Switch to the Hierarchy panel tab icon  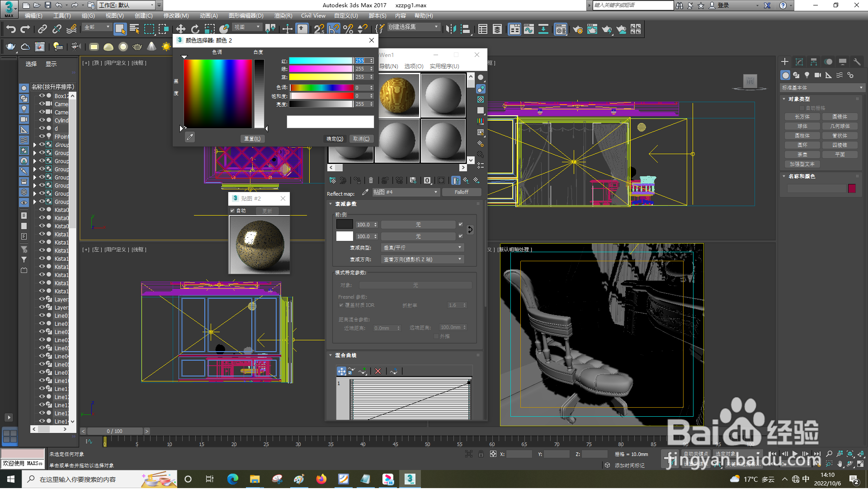[x=814, y=62]
